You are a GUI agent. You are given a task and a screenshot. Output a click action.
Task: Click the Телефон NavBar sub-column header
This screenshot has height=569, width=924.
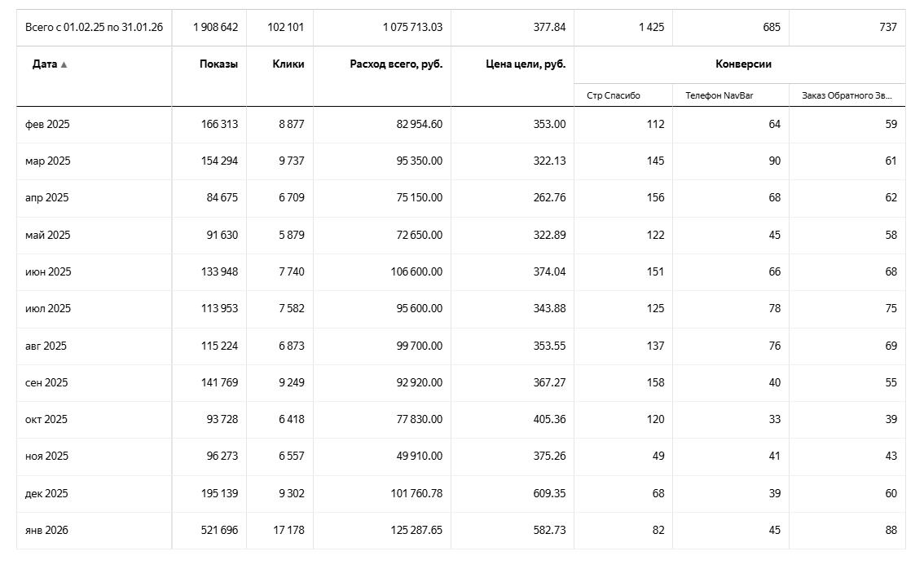pyautogui.click(x=719, y=95)
